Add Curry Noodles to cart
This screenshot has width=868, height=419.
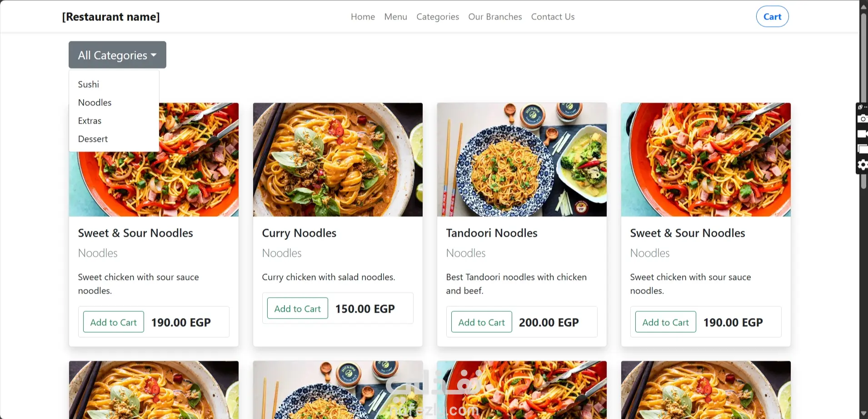(297, 309)
